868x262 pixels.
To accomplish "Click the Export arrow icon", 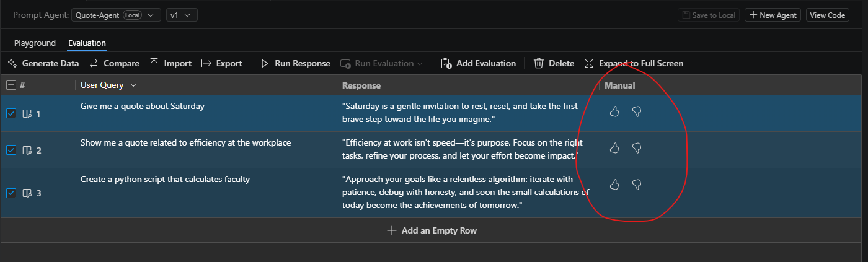I will tap(206, 63).
